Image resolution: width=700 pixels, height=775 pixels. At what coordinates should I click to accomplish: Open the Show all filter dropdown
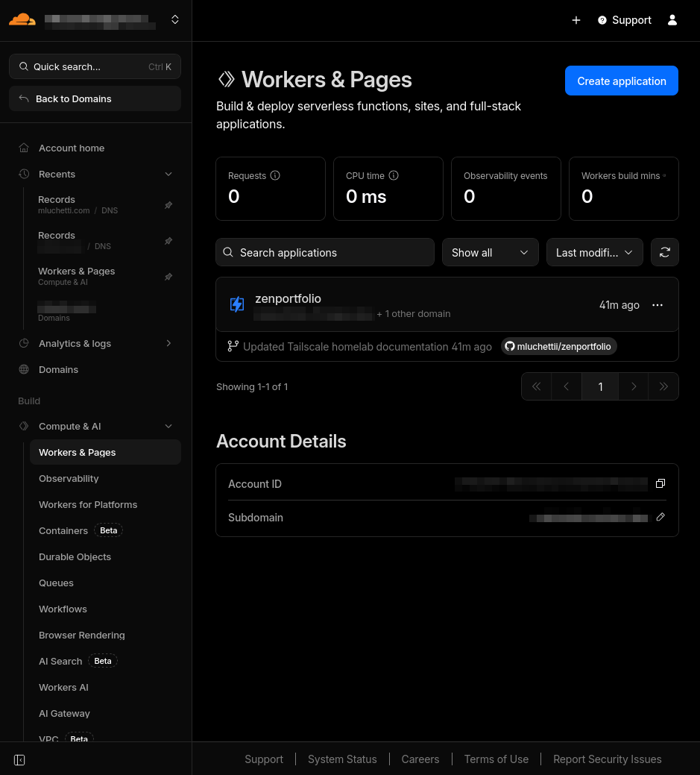click(x=490, y=253)
